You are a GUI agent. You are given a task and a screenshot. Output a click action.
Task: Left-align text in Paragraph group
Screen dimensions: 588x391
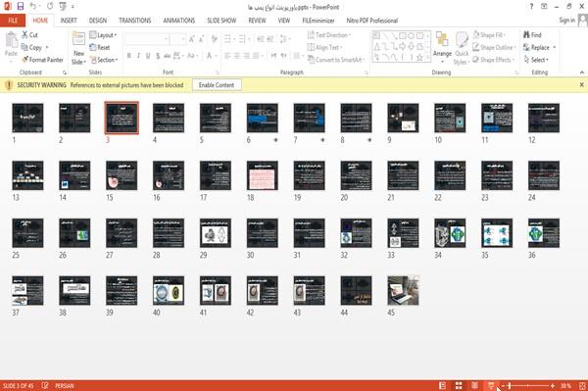click(x=227, y=56)
